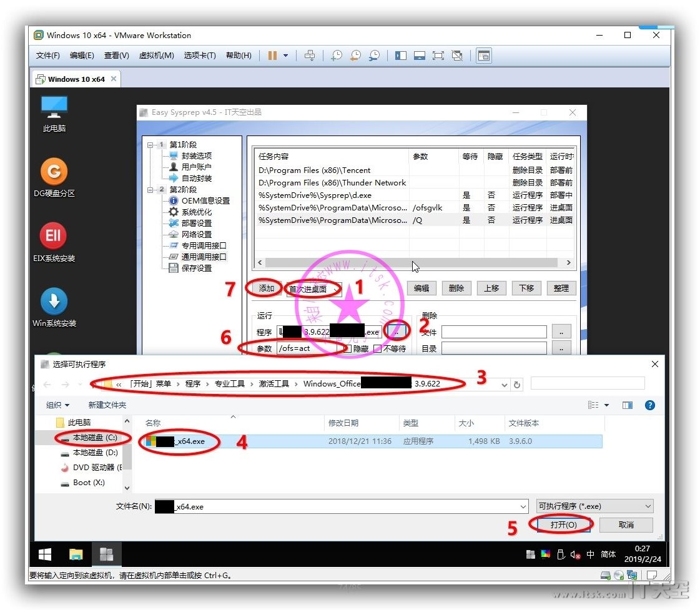Screen dimensions: 700x610
Task: Select 封装选项 in the tree
Action: [197, 155]
